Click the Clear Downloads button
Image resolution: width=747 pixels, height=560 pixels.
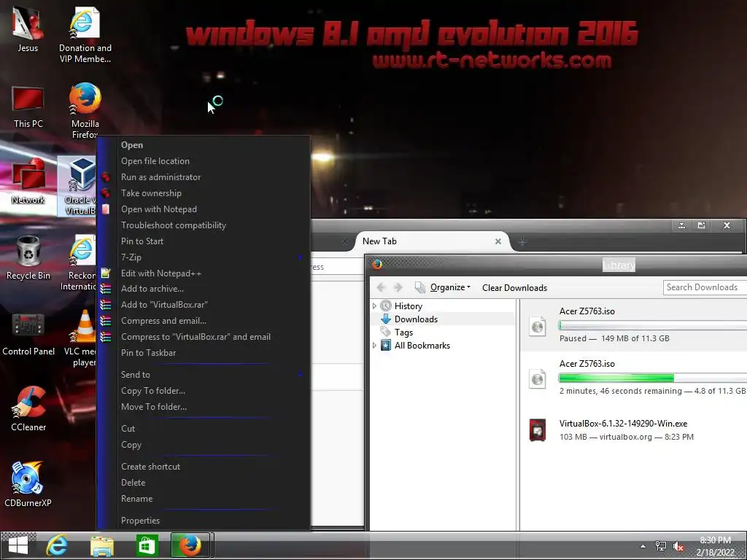point(514,287)
